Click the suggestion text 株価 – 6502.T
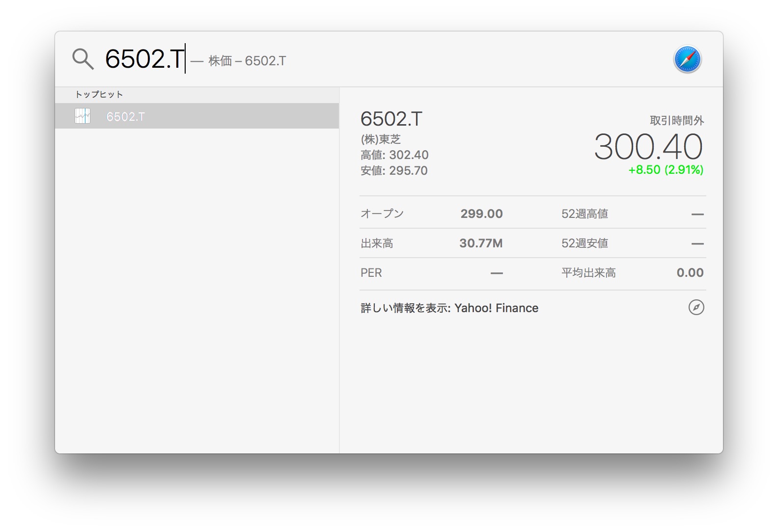The width and height of the screenshot is (778, 532). [x=247, y=61]
